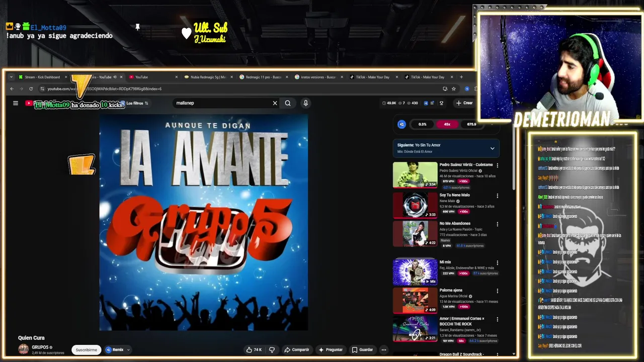
Task: Click the 0.3% stat pill
Action: click(x=423, y=124)
